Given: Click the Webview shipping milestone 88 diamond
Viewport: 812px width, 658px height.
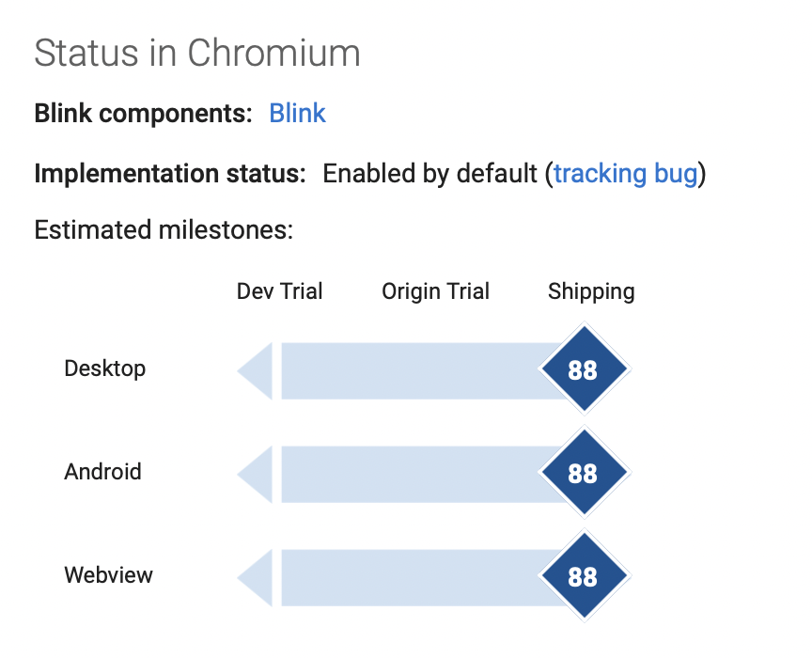Looking at the screenshot, I should click(585, 575).
